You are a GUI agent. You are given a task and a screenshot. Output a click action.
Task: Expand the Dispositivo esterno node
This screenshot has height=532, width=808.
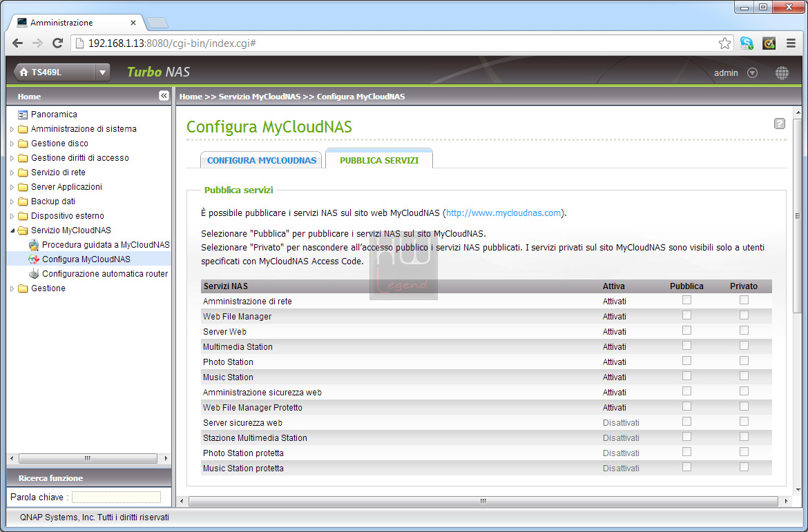click(12, 216)
